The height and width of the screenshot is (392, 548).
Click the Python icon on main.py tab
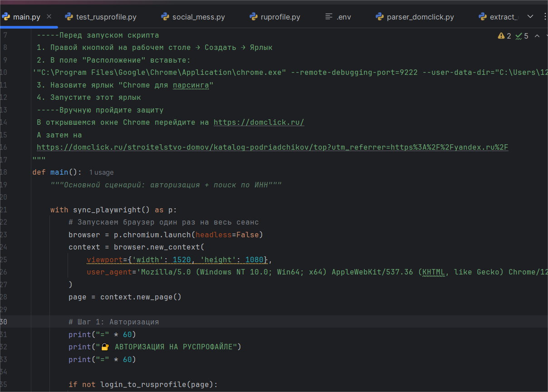(6, 17)
